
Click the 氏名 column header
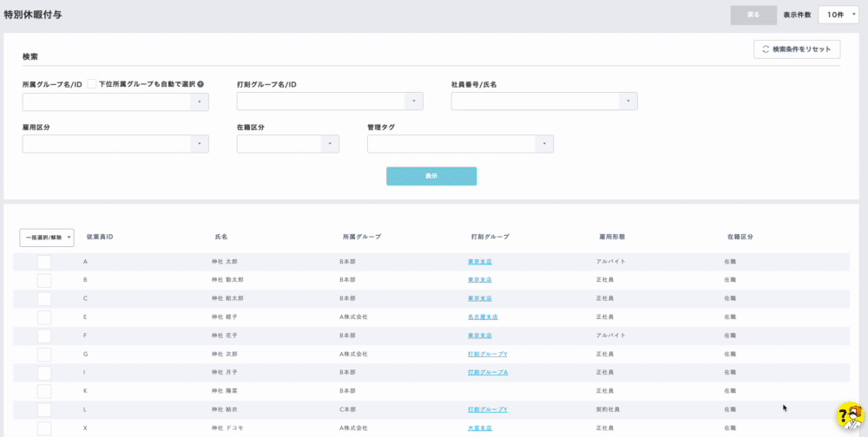(x=220, y=237)
